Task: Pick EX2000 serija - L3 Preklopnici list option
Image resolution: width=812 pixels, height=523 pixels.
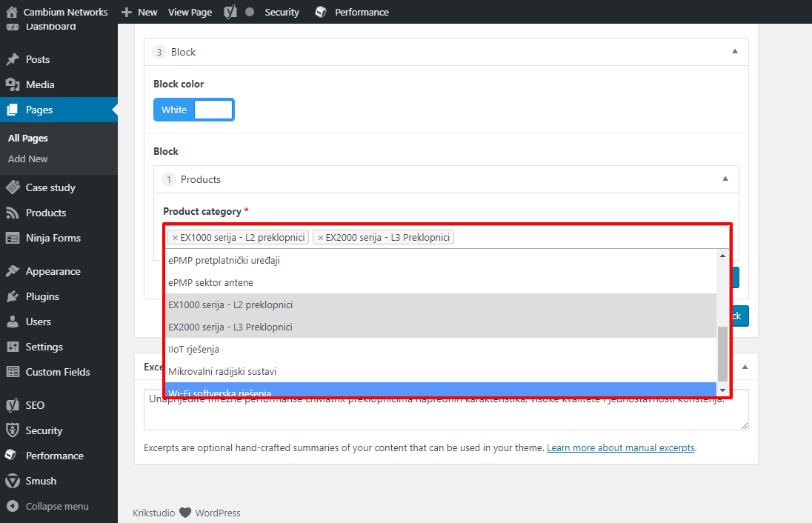Action: pos(441,327)
